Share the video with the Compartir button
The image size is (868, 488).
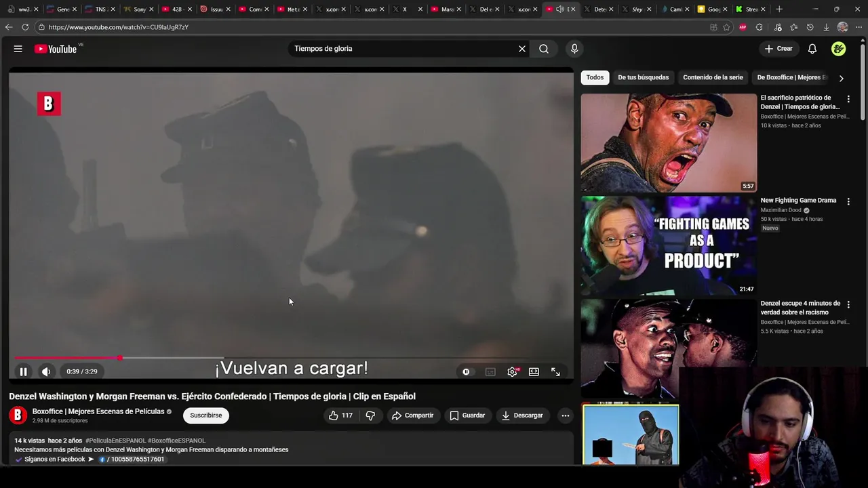click(412, 415)
